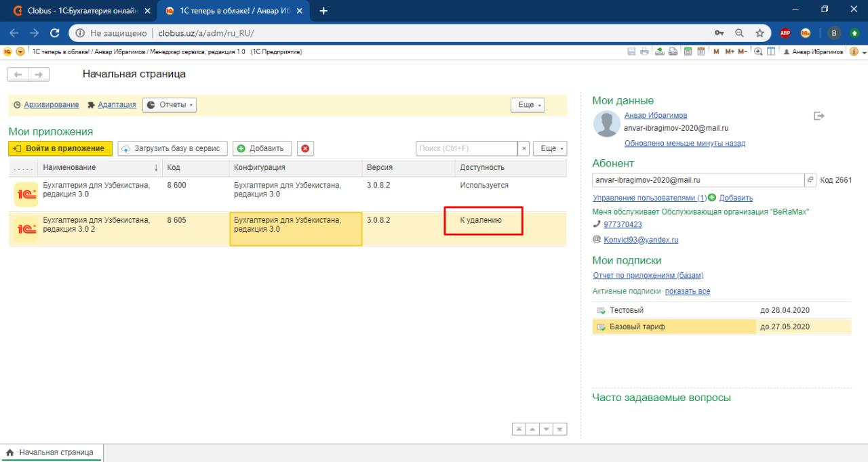Select the Базовый тариф subscription row
This screenshot has width=868, height=462.
(722, 327)
